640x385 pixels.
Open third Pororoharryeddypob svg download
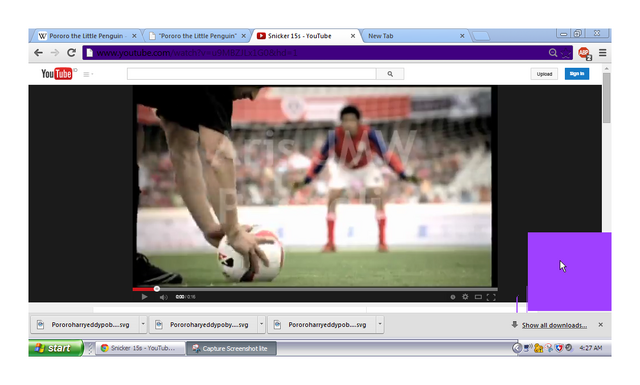[x=322, y=325]
